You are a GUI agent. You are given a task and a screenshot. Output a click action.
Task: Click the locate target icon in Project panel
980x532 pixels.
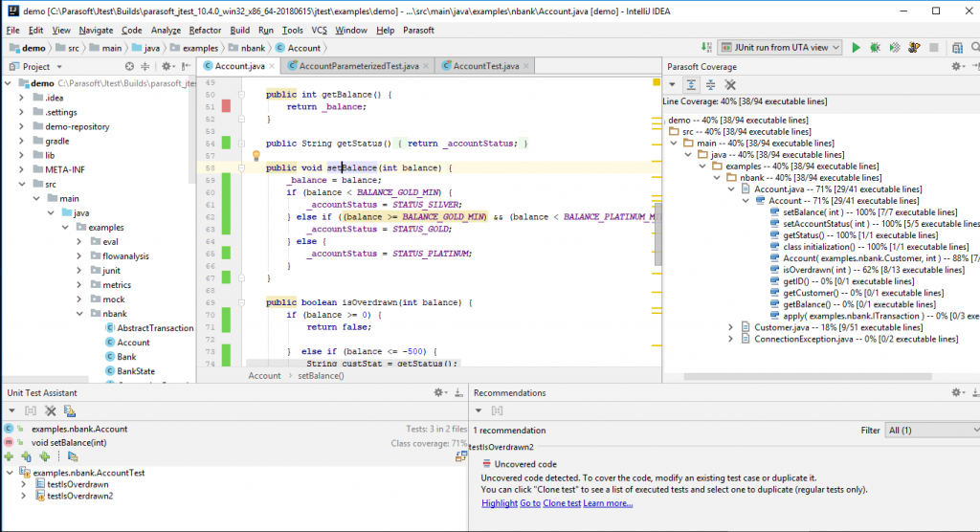(x=130, y=66)
